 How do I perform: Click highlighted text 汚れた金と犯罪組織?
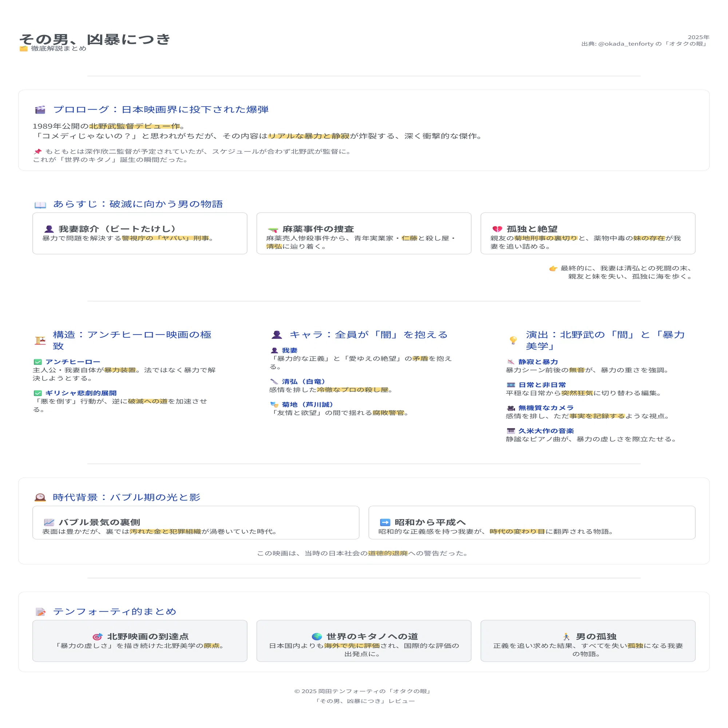[165, 531]
